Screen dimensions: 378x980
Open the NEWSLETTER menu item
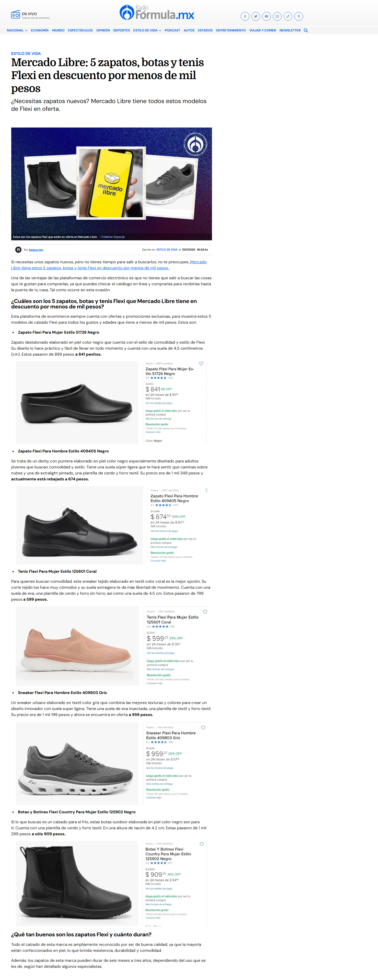click(x=290, y=30)
